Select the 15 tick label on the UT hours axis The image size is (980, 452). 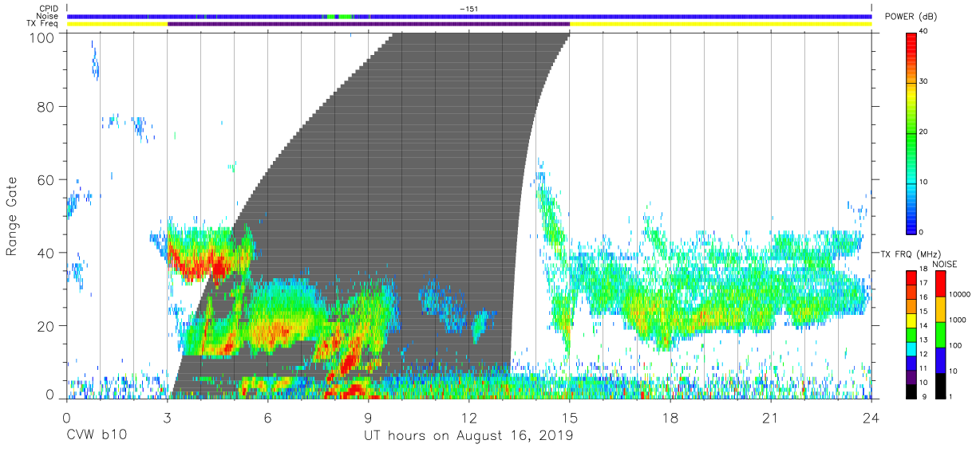point(570,417)
